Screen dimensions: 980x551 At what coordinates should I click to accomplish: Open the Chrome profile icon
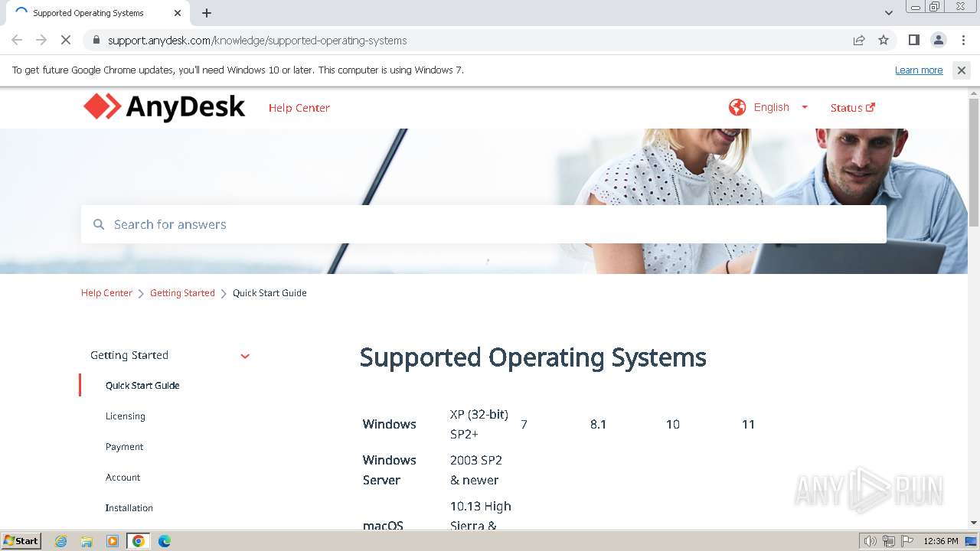(x=938, y=41)
